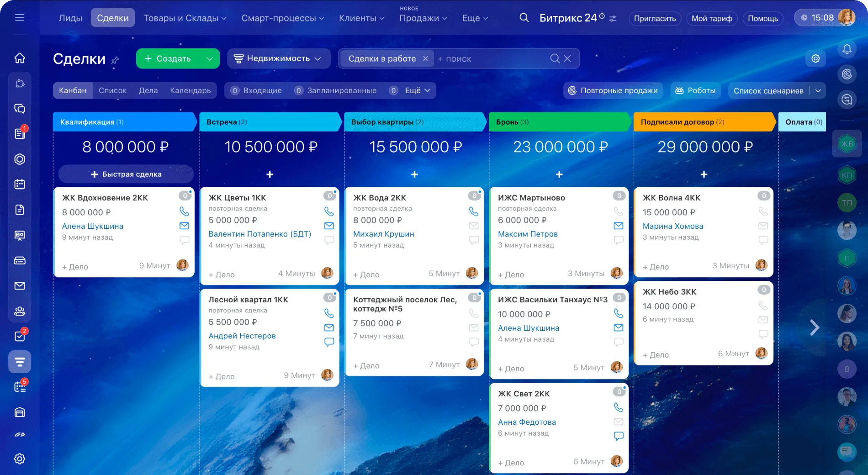868x475 pixels.
Task: Click the orange Подписали договор stage header
Action: (704, 122)
